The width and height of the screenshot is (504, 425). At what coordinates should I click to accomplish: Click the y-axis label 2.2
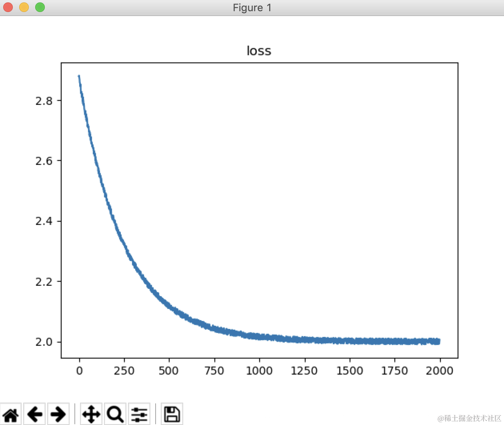coord(44,282)
